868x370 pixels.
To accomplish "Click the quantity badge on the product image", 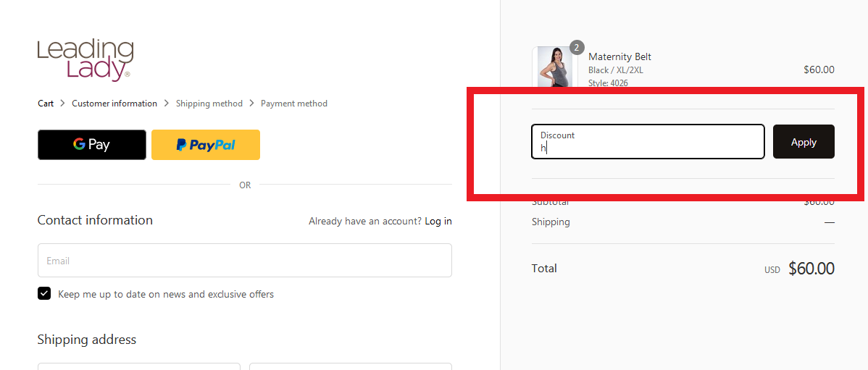I will pyautogui.click(x=577, y=48).
